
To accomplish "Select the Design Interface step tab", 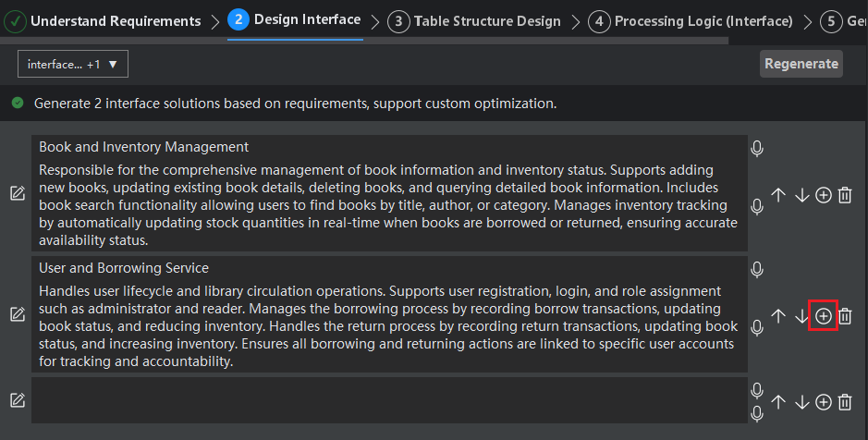I will [296, 20].
